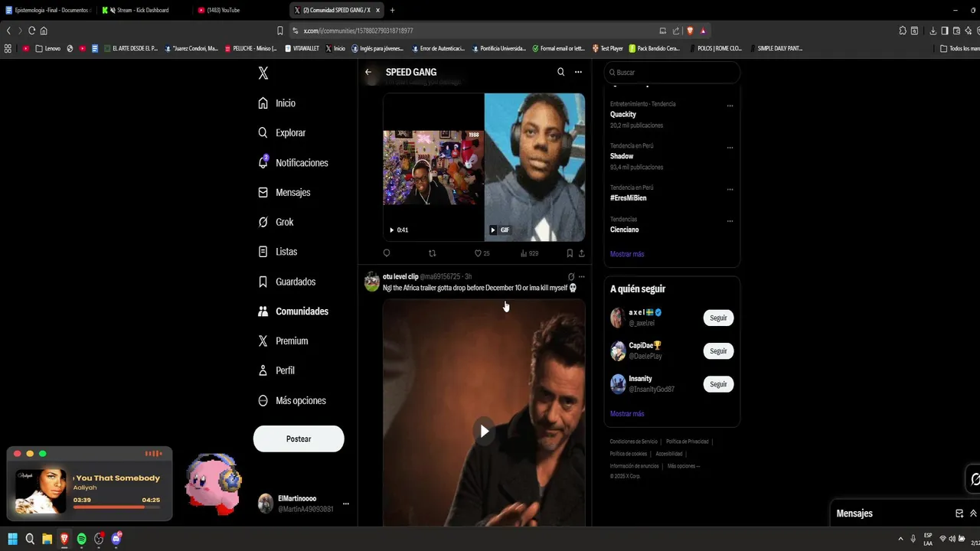The width and height of the screenshot is (980, 551).
Task: Follow CapiDae with Seguir button
Action: coord(718,350)
